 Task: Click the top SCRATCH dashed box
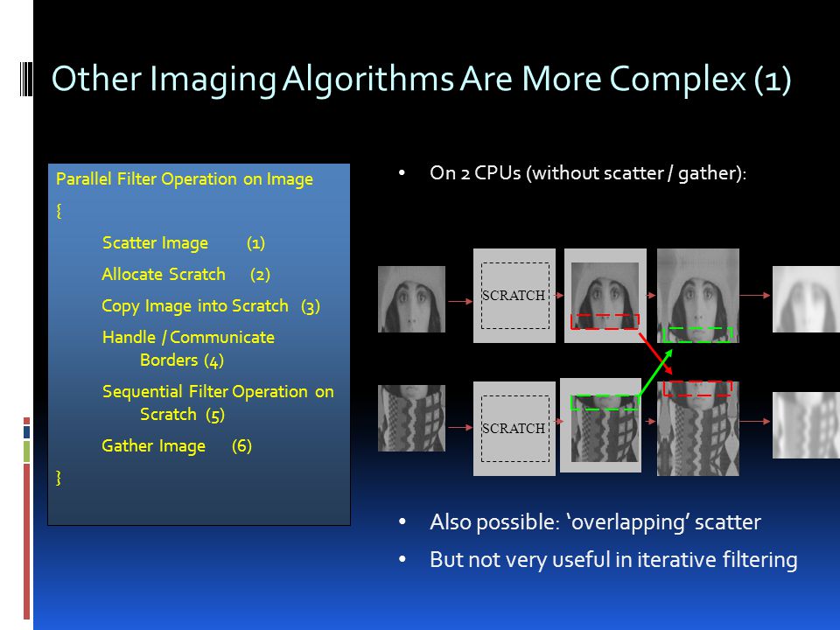click(514, 295)
